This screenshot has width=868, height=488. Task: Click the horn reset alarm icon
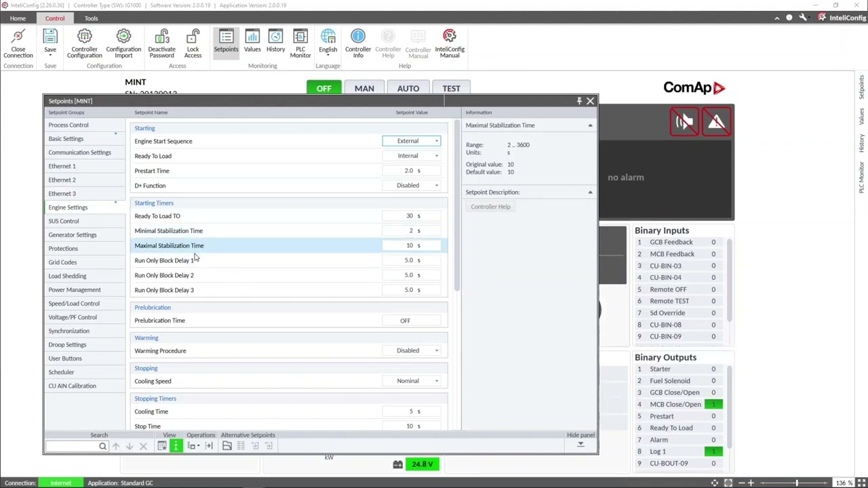684,122
